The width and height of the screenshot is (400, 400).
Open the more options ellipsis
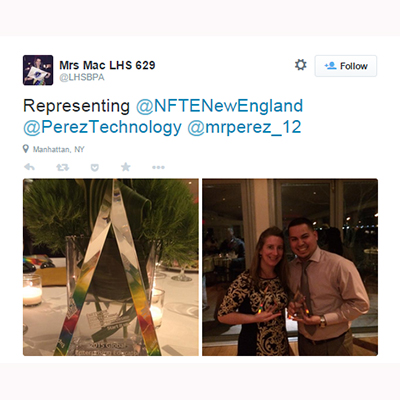tap(158, 167)
